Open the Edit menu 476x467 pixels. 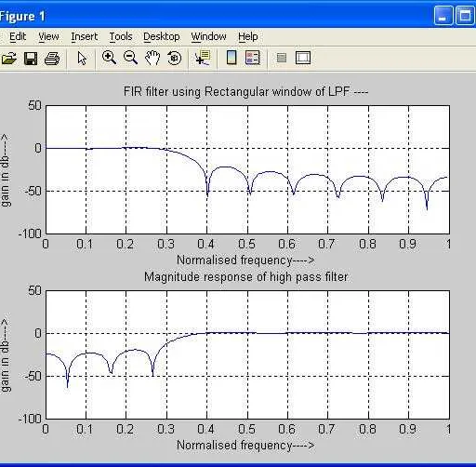tap(18, 36)
